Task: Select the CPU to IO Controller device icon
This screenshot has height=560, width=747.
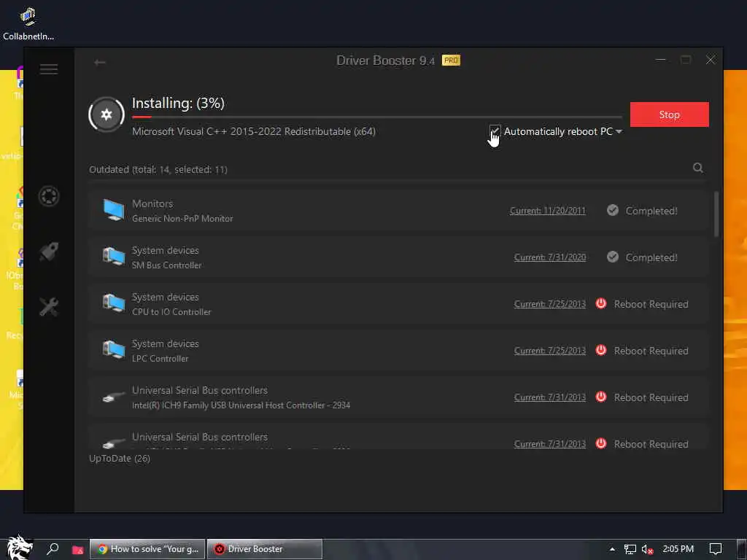Action: point(114,303)
